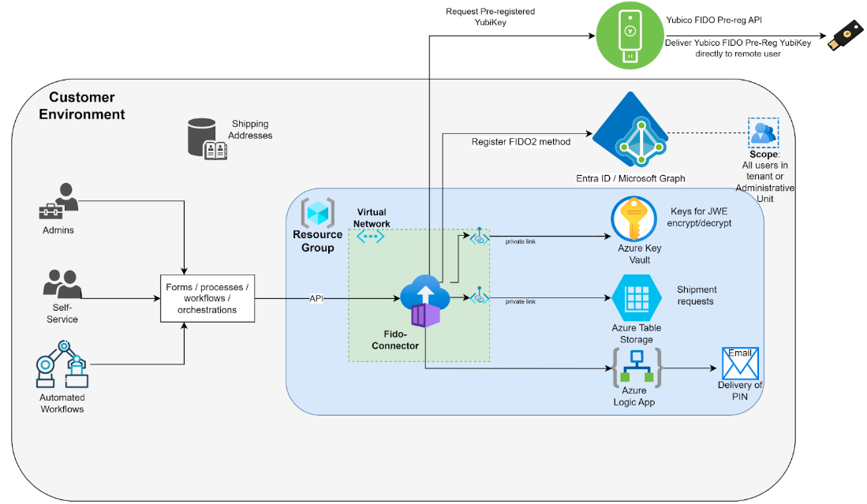Click the Azure Table Storage icon
This screenshot has width=867, height=504.
tap(636, 298)
